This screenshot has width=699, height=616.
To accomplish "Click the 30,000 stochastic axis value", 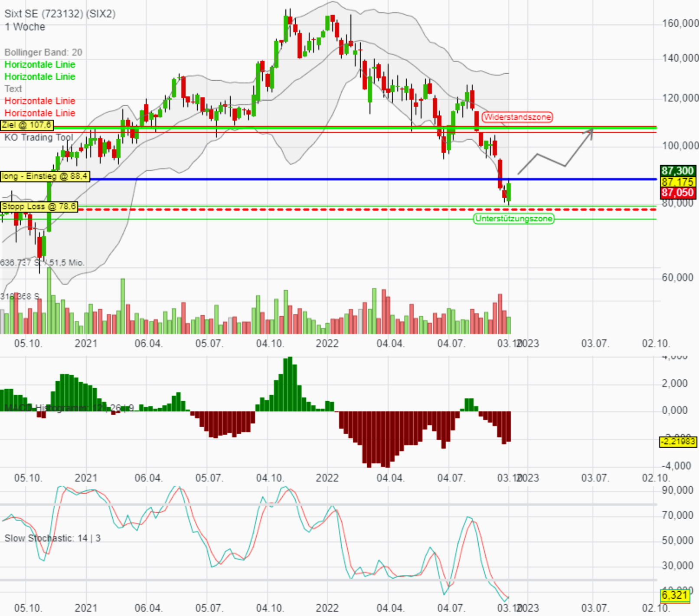I will click(x=678, y=566).
